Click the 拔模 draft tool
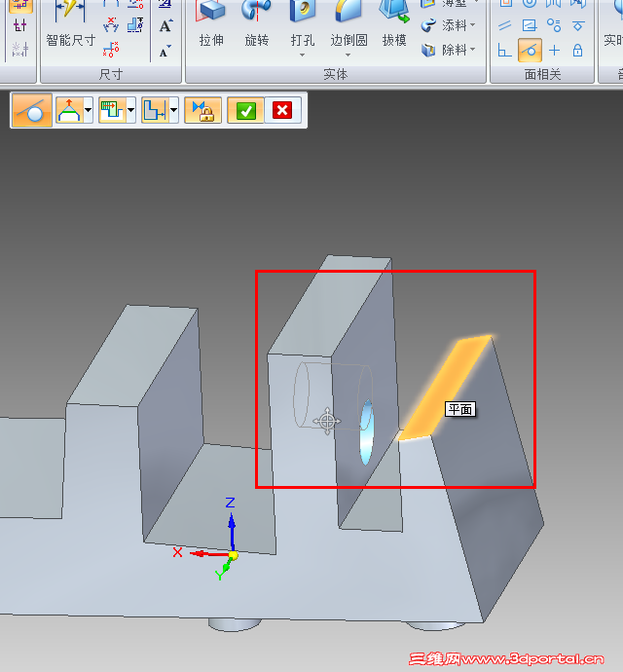The width and height of the screenshot is (623, 672). pyautogui.click(x=394, y=23)
